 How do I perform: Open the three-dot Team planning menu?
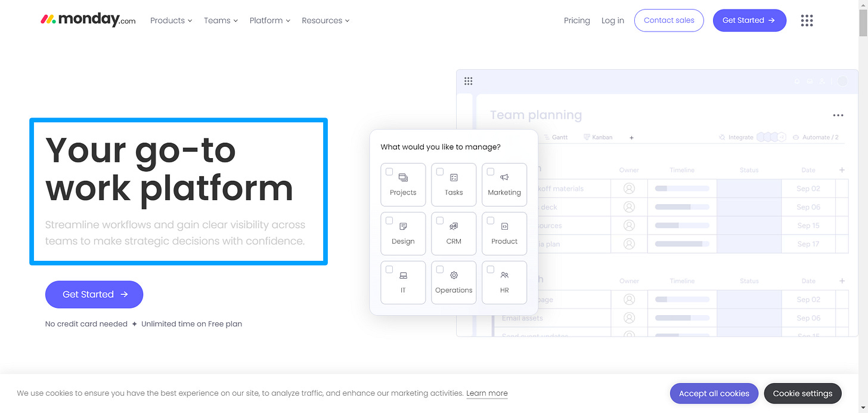(x=838, y=116)
